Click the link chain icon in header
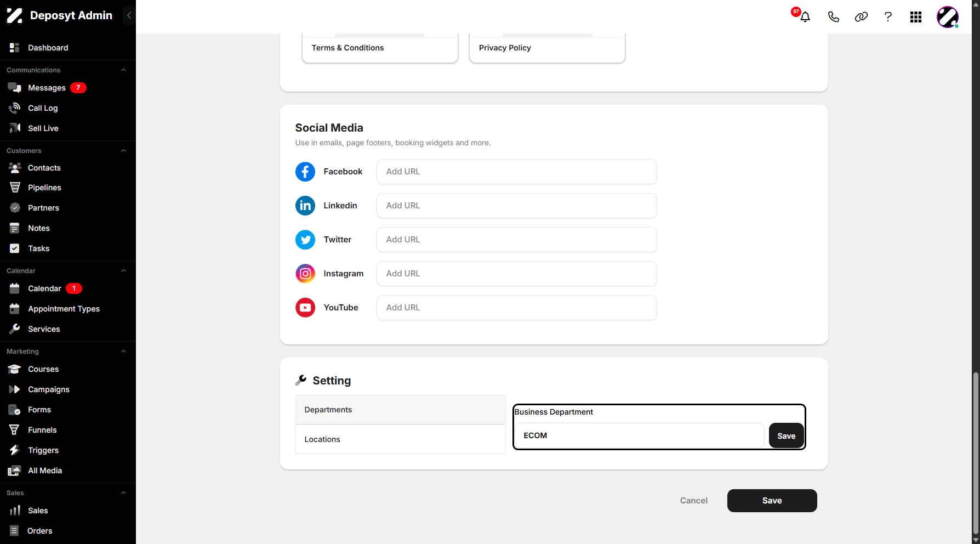The height and width of the screenshot is (544, 980). tap(861, 17)
